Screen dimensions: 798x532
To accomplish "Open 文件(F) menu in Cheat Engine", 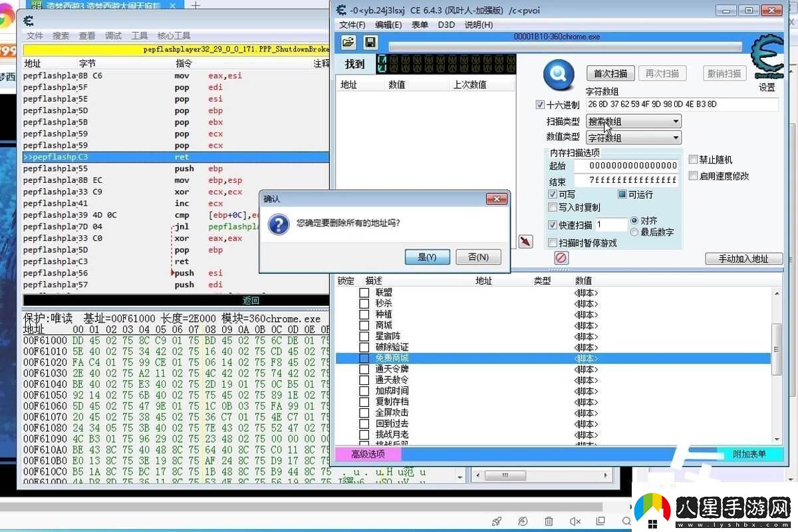I will point(352,25).
